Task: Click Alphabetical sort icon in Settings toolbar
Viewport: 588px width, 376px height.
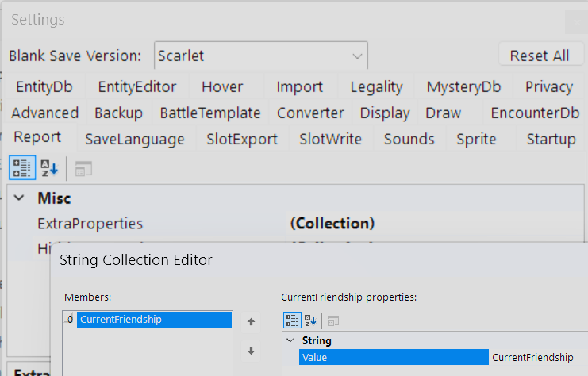Action: 49,168
